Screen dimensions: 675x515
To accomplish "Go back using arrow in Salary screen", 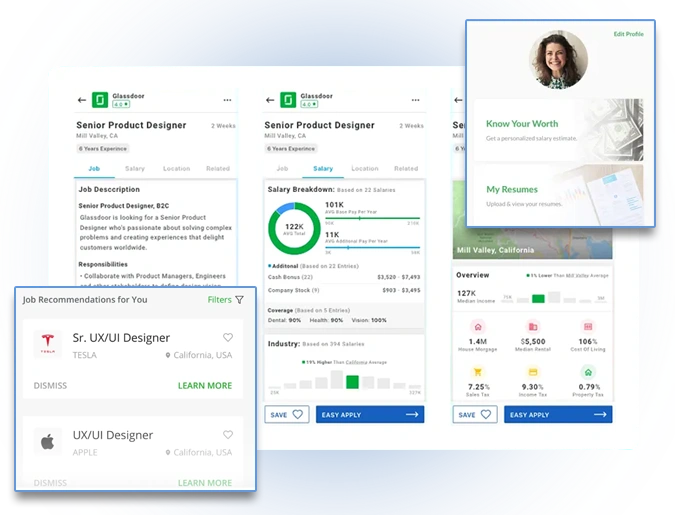I will [270, 100].
